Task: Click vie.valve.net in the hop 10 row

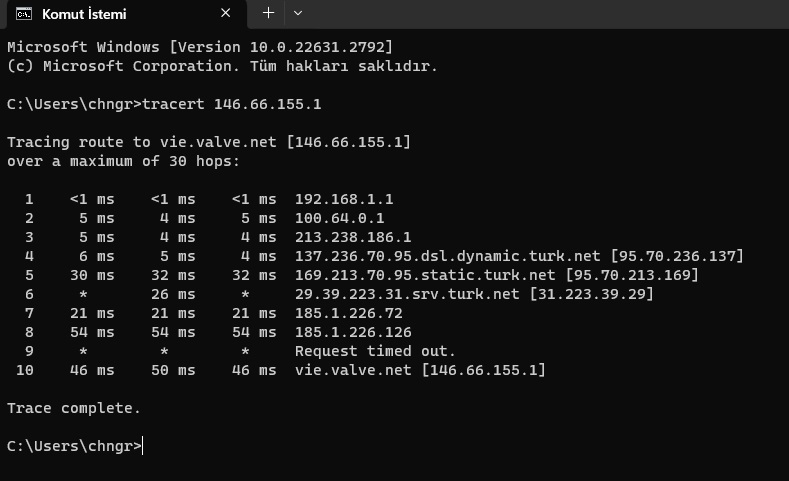Action: click(x=353, y=370)
